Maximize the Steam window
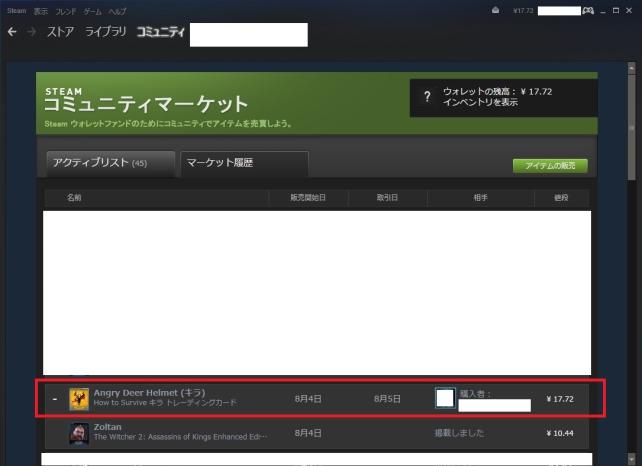The height and width of the screenshot is (466, 642). [x=616, y=11]
